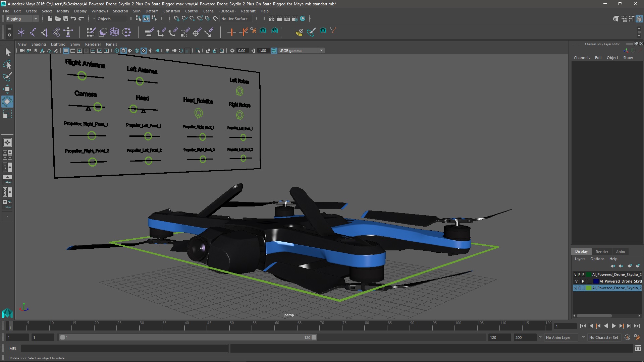Click frame 60 on the timeline

[x=277, y=326]
